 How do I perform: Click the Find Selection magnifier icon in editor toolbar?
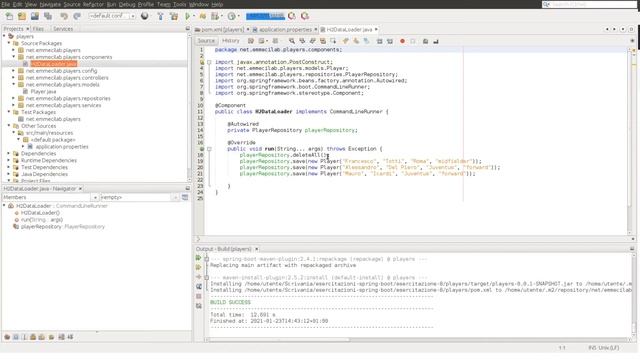point(292,41)
